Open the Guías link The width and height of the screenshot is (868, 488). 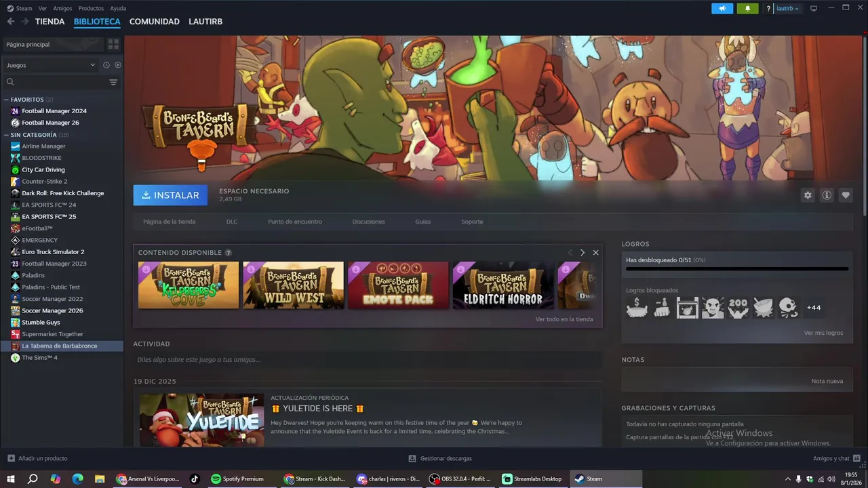[x=423, y=222]
